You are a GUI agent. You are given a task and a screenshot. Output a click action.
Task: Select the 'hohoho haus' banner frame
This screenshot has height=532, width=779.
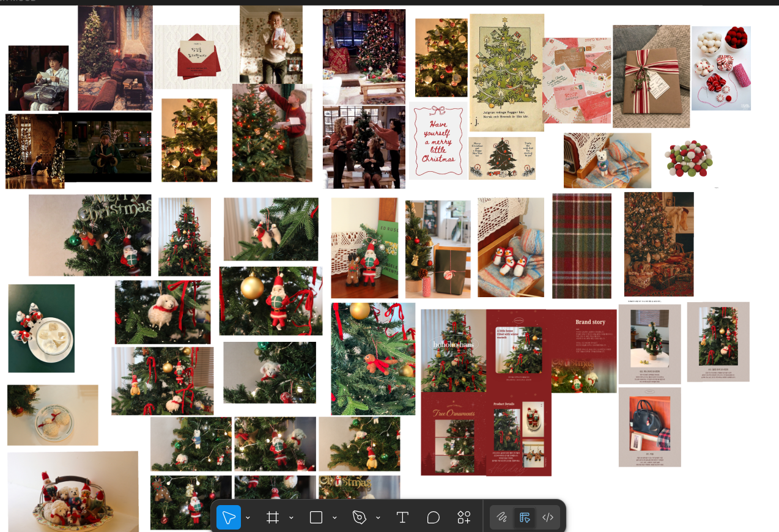click(453, 350)
